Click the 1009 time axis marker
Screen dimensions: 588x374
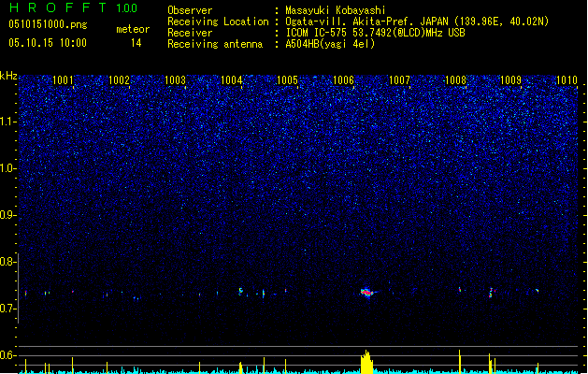click(510, 80)
